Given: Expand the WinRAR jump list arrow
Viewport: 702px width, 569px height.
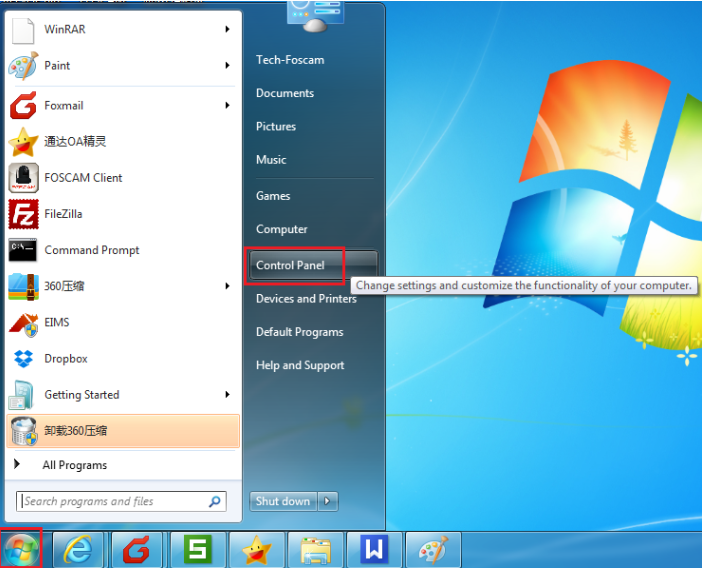Looking at the screenshot, I should pyautogui.click(x=227, y=30).
